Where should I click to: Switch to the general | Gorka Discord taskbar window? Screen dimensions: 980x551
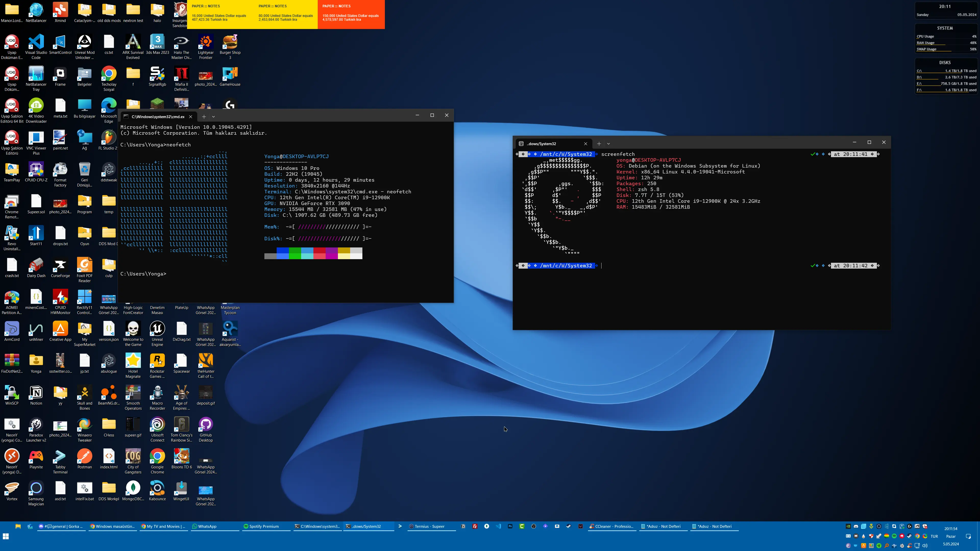pyautogui.click(x=62, y=526)
